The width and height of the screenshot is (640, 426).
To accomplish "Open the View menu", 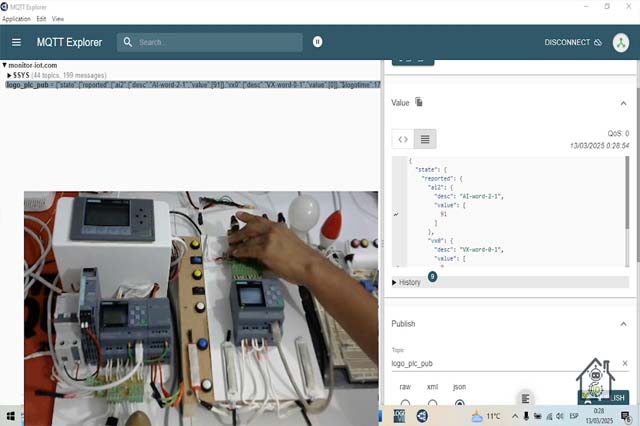I will click(58, 19).
